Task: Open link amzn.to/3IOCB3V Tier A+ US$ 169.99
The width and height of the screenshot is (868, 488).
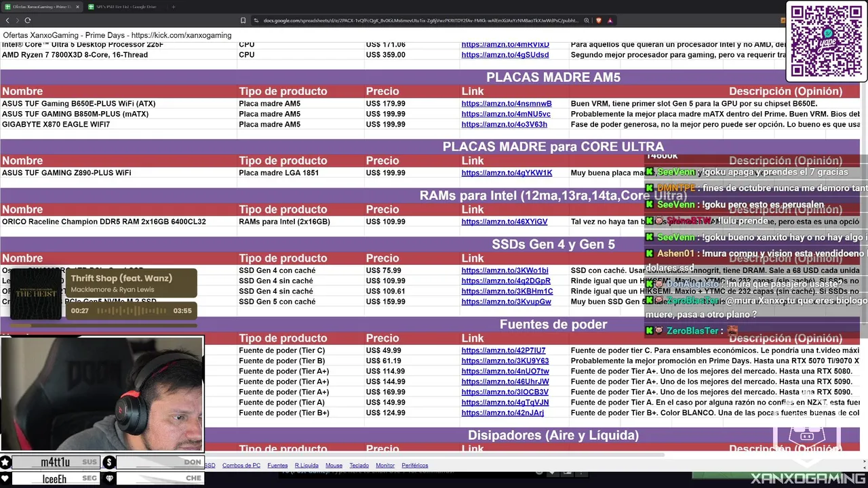Action: point(505,392)
